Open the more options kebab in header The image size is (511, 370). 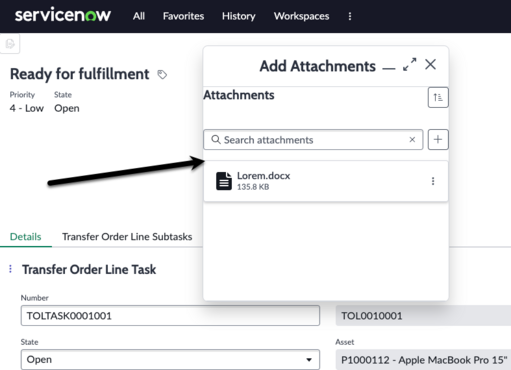(350, 16)
